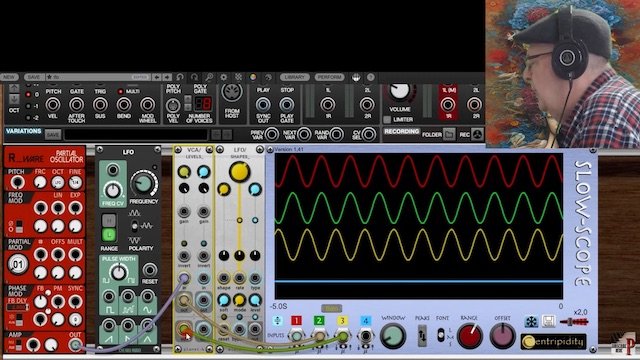Click the MIDI connector icon in toolbar
Image resolution: width=640 pixels, height=360 pixels.
click(356, 77)
